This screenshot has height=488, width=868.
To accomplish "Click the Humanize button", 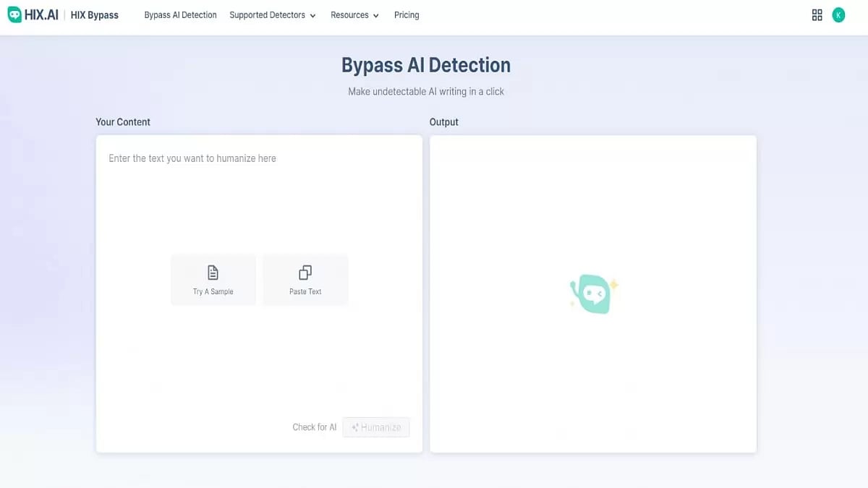I will tap(376, 427).
